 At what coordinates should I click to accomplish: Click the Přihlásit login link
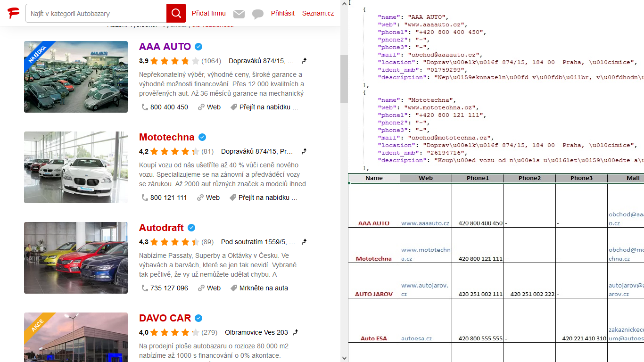pos(283,13)
